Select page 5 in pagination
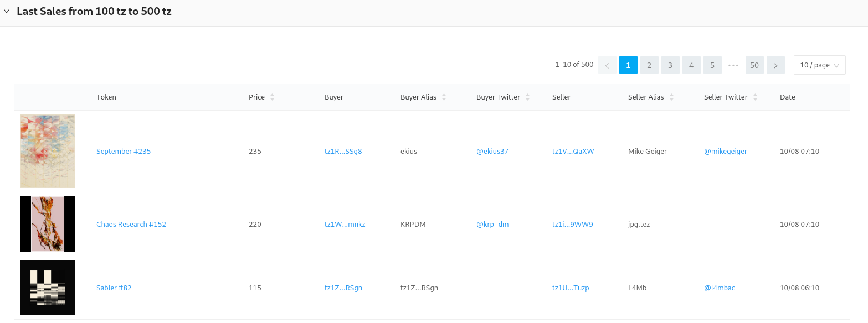Image resolution: width=868 pixels, height=323 pixels. 712,65
